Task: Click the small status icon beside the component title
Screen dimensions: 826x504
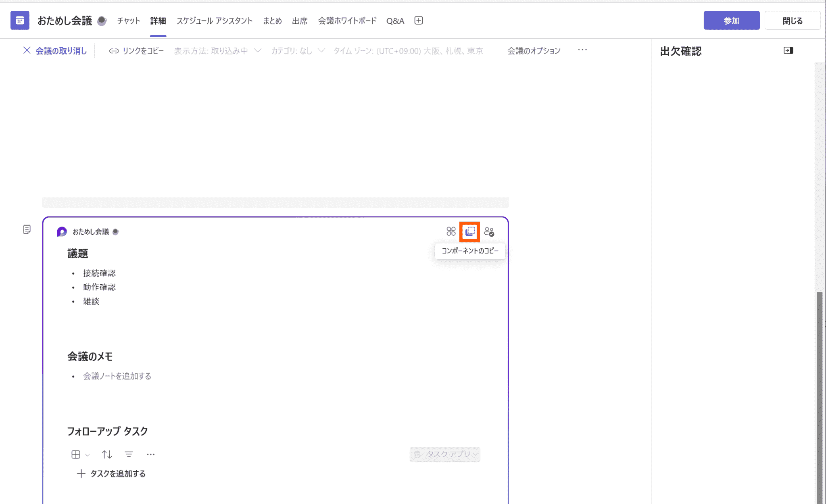Action: point(116,231)
